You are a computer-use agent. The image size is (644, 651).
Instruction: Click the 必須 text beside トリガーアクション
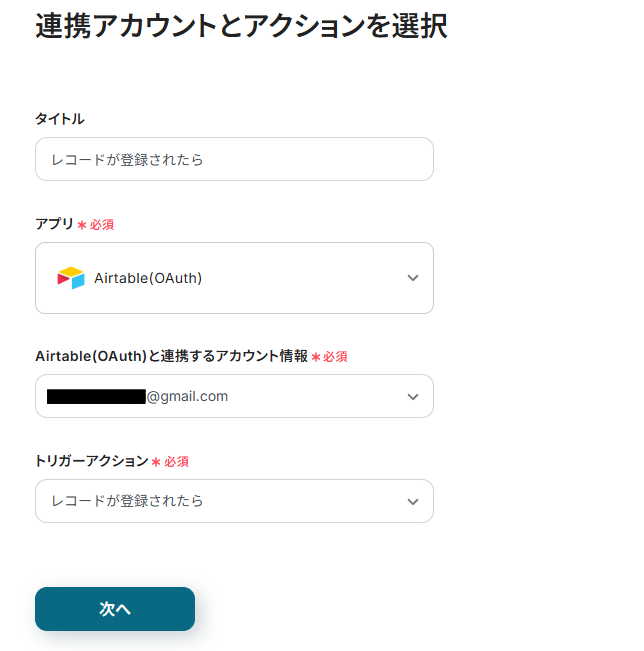pyautogui.click(x=177, y=462)
